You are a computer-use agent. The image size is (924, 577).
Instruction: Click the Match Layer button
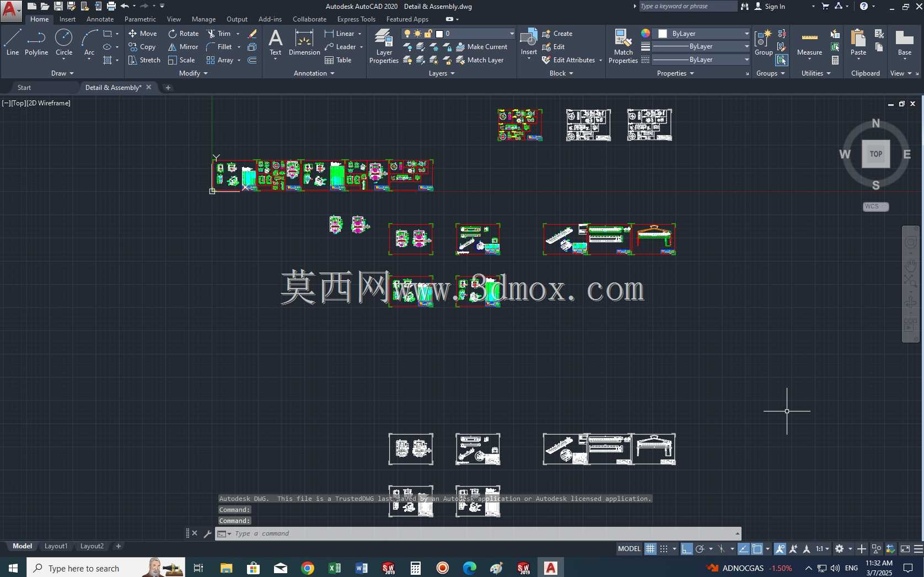click(x=480, y=60)
